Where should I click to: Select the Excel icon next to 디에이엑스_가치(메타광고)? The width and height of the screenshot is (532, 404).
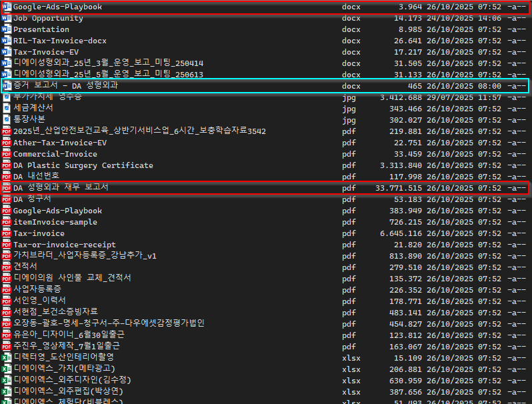pyautogui.click(x=7, y=369)
